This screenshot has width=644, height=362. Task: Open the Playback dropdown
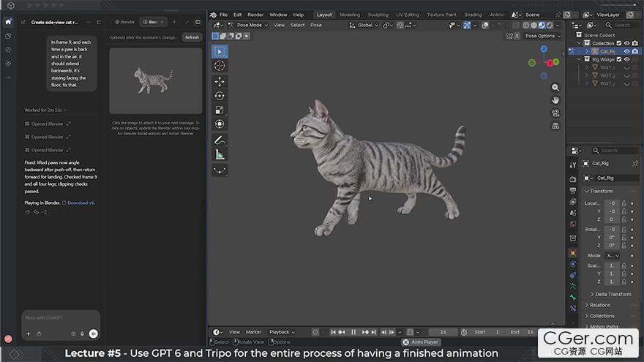click(282, 332)
